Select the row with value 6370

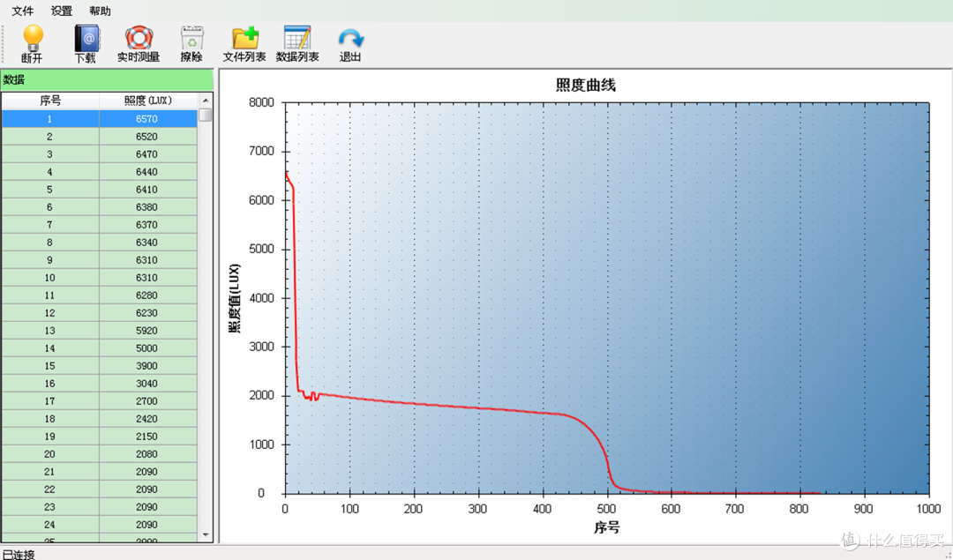click(99, 225)
